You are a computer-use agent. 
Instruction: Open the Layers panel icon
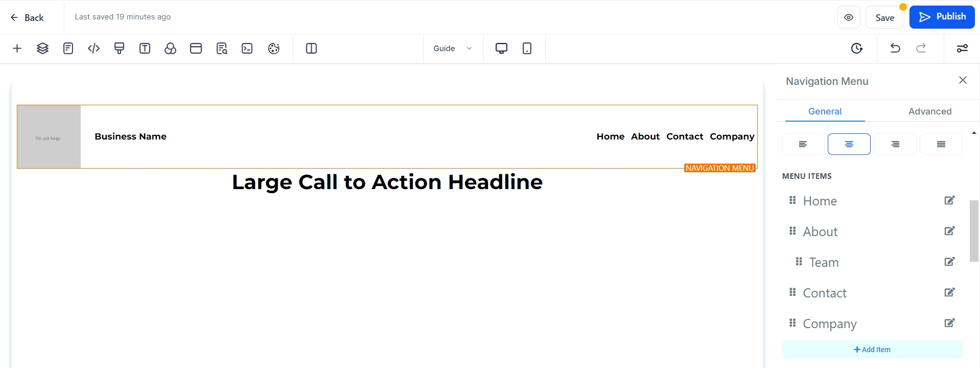click(42, 49)
